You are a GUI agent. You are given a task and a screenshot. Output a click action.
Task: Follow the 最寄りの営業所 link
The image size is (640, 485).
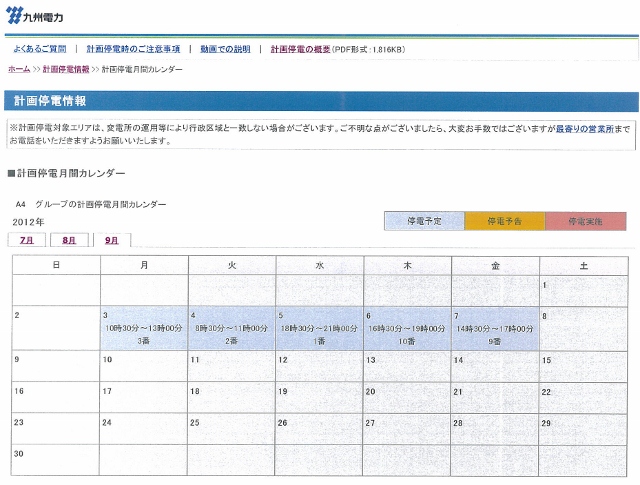[x=585, y=129]
